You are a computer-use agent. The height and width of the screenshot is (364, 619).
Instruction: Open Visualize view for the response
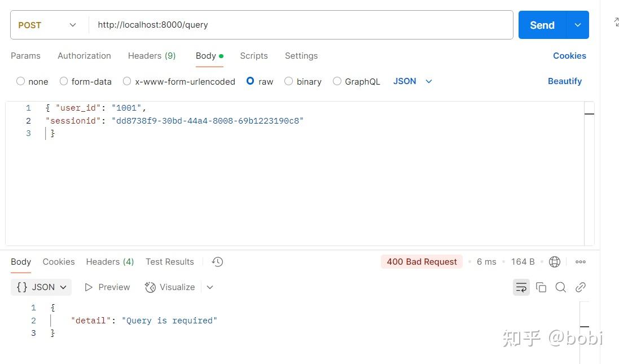tap(170, 287)
